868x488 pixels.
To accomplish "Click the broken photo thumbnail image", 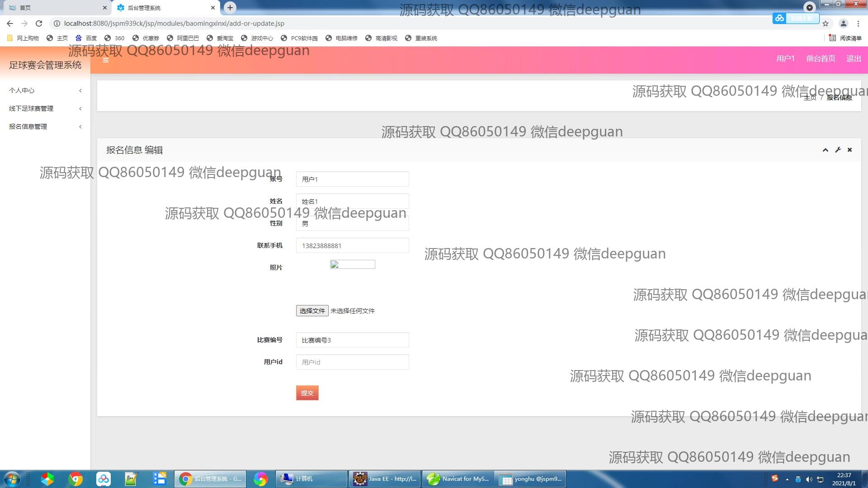I will coord(352,265).
